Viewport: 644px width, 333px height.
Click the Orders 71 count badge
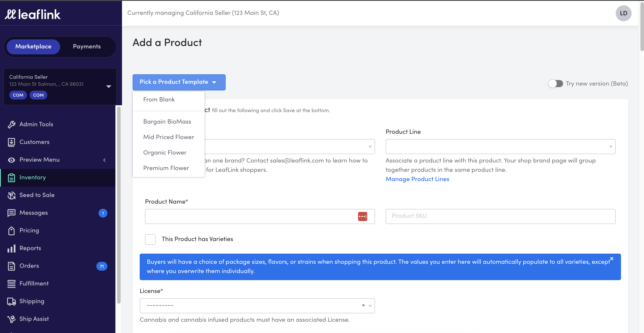click(102, 266)
